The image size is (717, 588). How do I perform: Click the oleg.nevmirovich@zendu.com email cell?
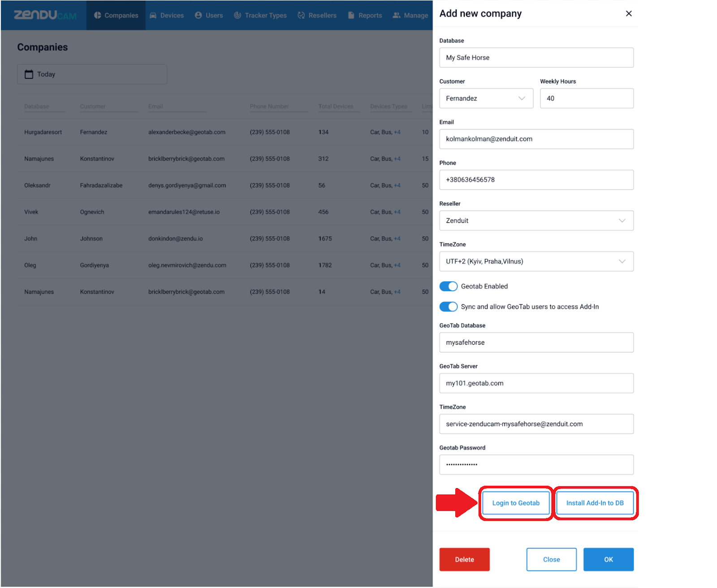point(187,265)
